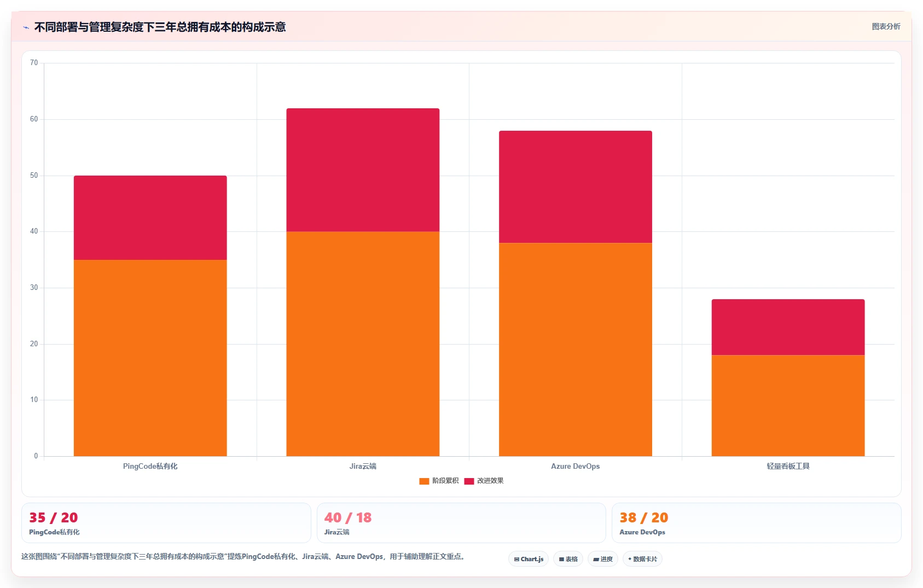The width and height of the screenshot is (923, 588).
Task: Click the y-axis tick label 10
Action: click(x=34, y=400)
